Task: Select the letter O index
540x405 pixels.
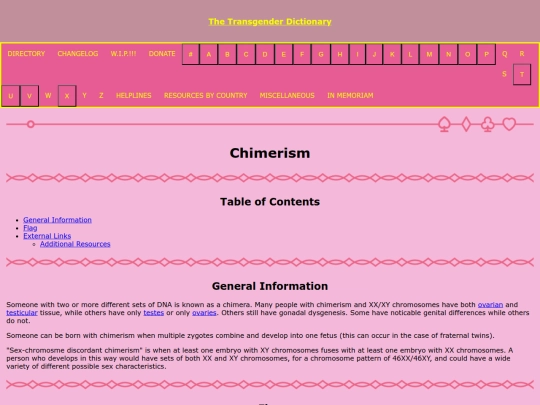Action: 467,54
